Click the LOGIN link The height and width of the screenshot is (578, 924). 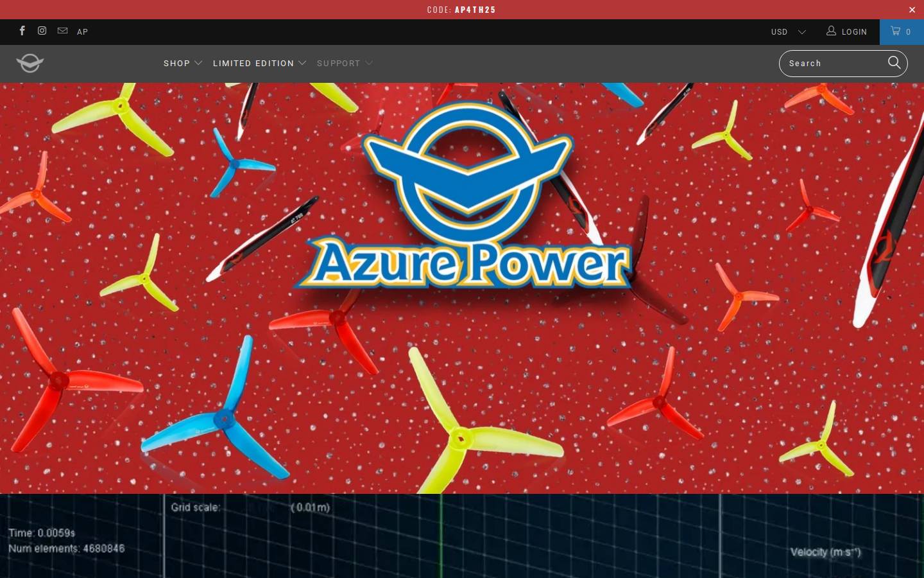point(846,31)
